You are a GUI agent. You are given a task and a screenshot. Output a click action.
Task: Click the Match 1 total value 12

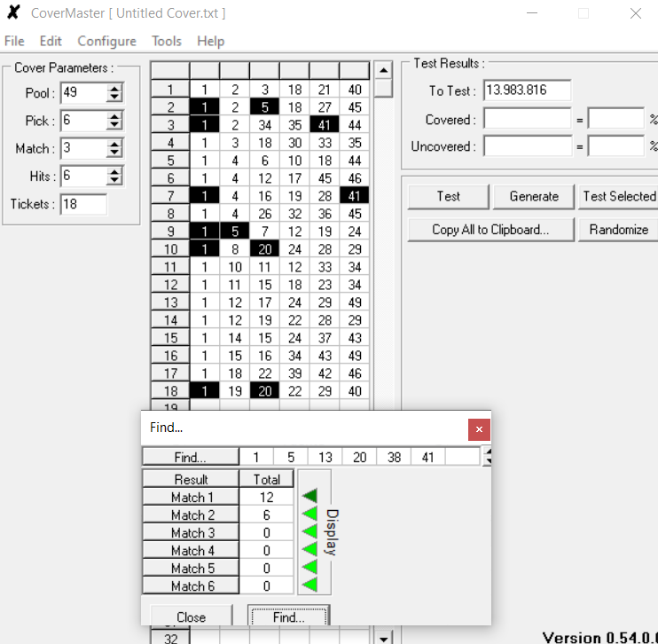tap(266, 497)
